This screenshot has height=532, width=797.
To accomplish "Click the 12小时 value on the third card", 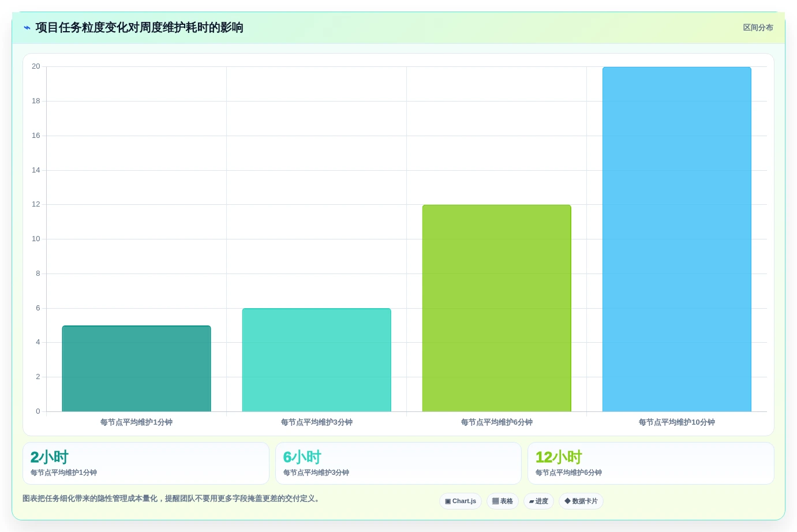I will coord(559,457).
